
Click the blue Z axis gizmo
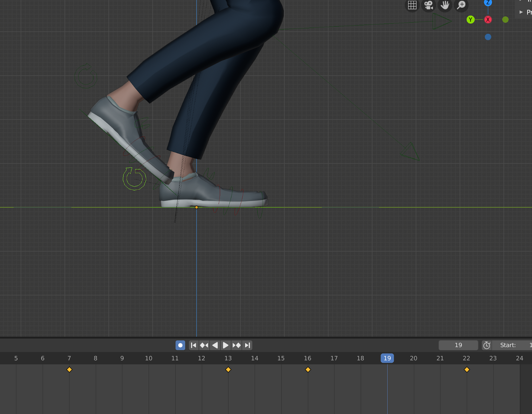[488, 3]
